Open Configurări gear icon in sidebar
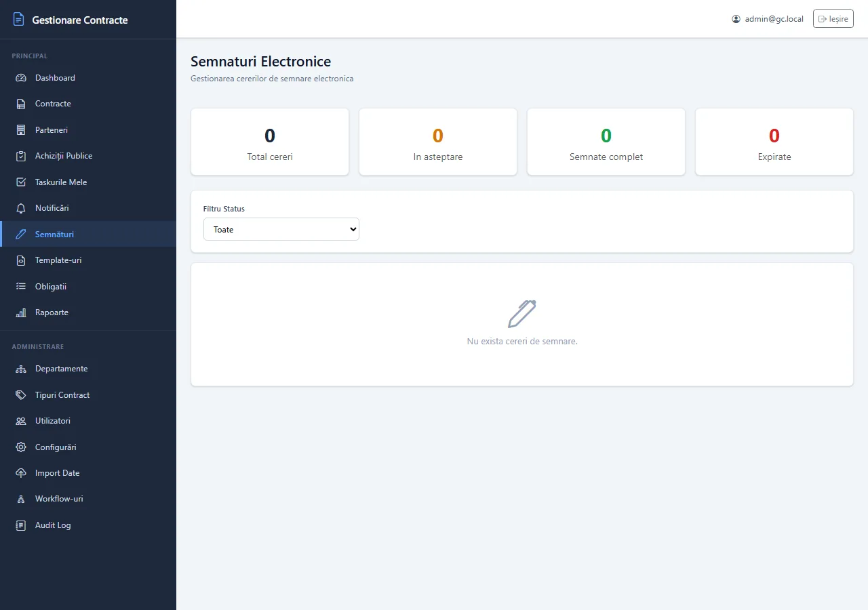868x610 pixels. pos(21,447)
